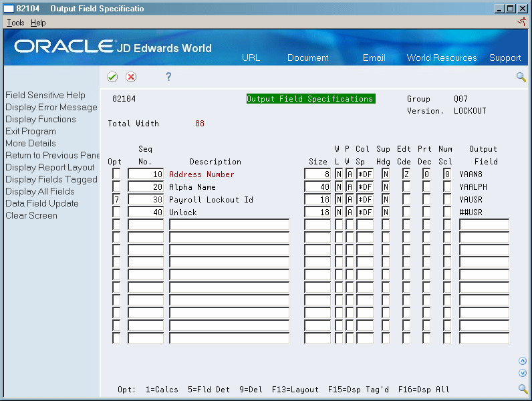Click Seq No. field with value 10
Image resolution: width=532 pixels, height=401 pixels.
[x=146, y=174]
